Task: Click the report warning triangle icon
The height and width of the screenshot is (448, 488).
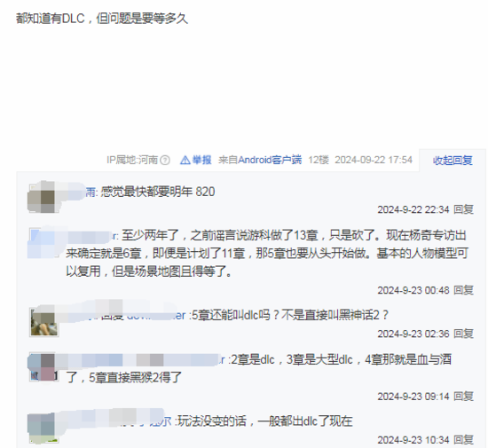Action: pyautogui.click(x=185, y=160)
